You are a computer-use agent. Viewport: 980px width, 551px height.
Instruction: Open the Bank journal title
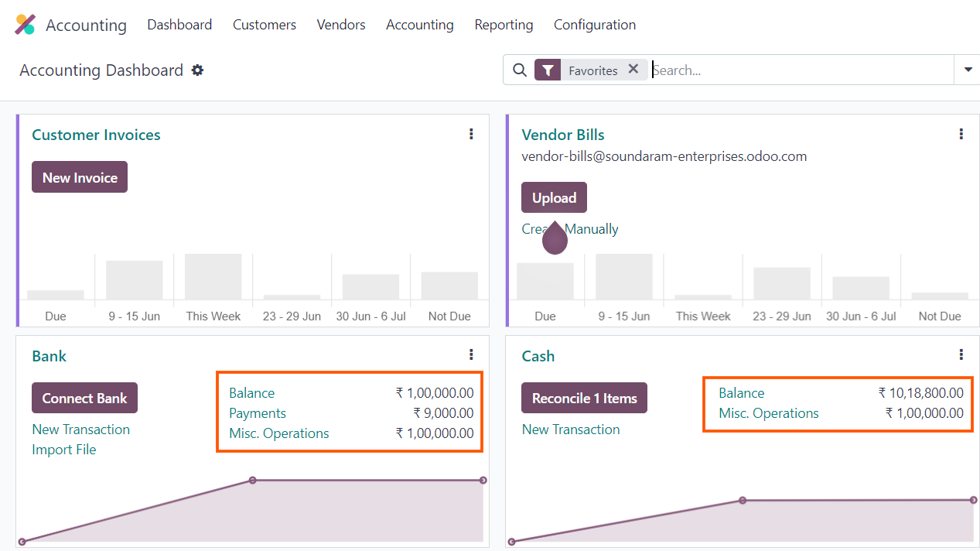tap(50, 356)
